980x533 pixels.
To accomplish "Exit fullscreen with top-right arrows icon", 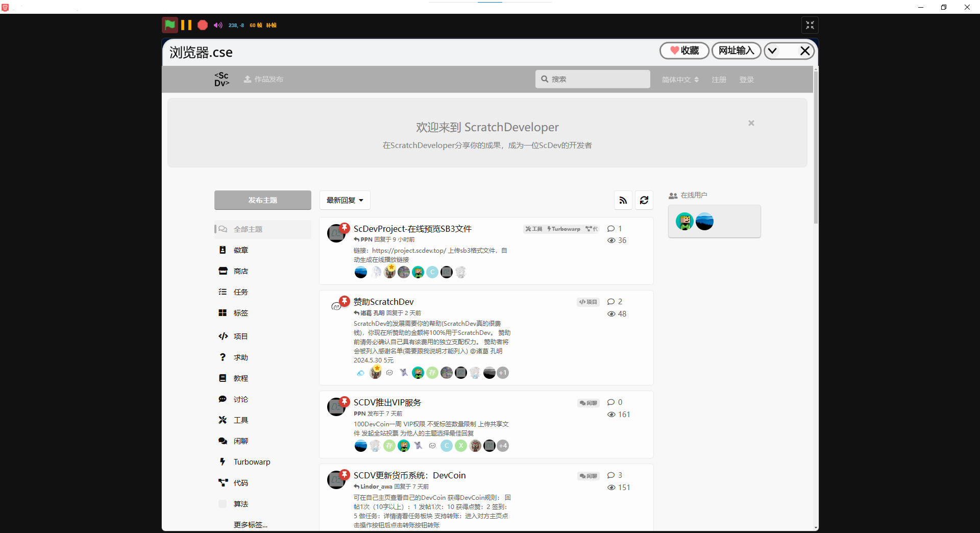I will (810, 25).
